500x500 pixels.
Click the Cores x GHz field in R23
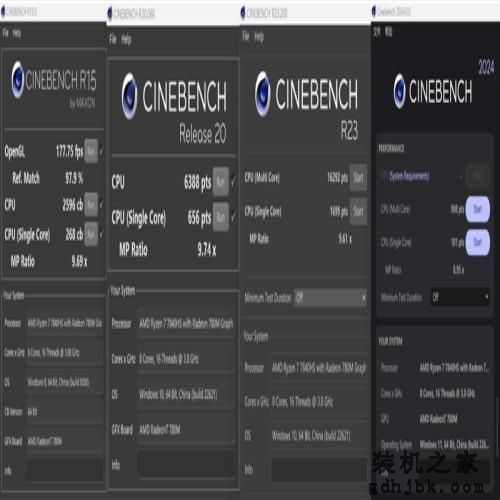point(319,402)
